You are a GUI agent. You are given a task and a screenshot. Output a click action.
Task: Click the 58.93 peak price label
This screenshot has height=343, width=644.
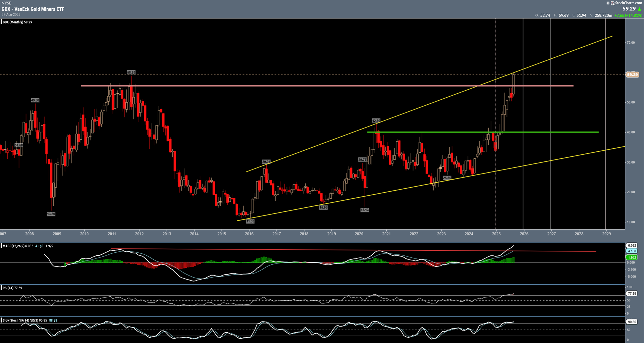point(131,72)
